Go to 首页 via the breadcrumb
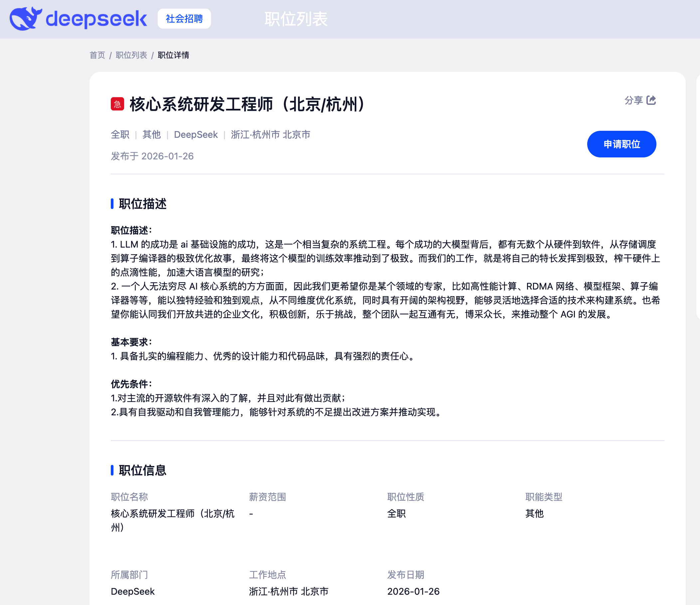 tap(97, 55)
